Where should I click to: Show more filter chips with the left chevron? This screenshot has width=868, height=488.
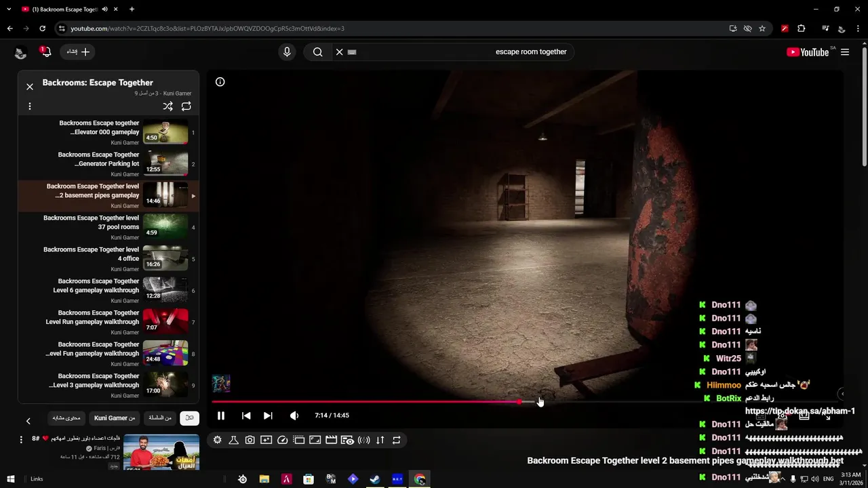28,421
